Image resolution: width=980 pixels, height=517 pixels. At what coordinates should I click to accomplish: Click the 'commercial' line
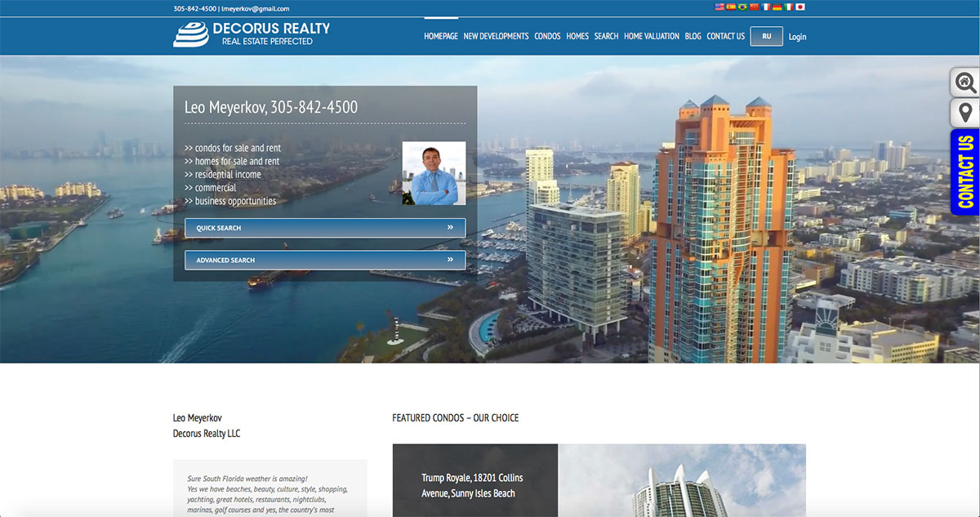pyautogui.click(x=210, y=187)
